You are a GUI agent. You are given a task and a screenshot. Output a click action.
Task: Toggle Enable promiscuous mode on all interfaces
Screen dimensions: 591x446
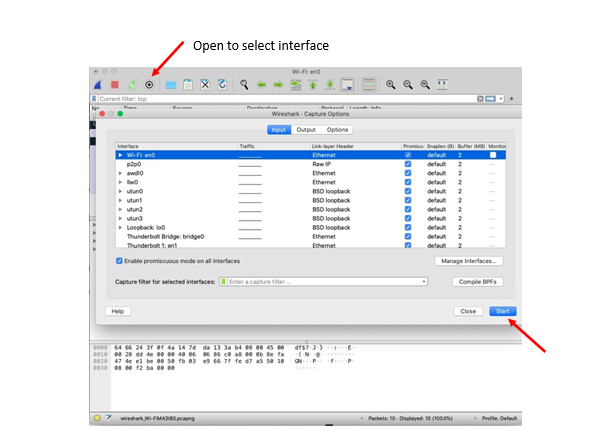(x=119, y=261)
